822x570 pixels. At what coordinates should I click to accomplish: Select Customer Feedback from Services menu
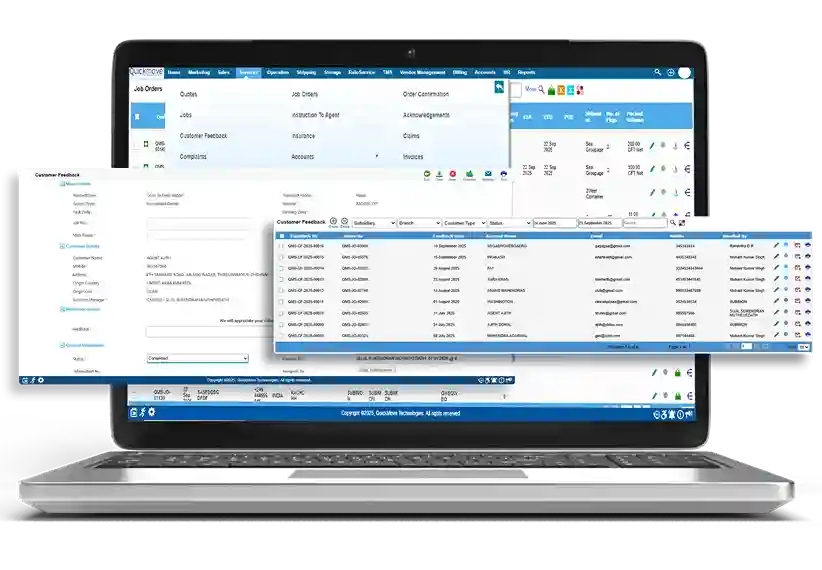[x=203, y=135]
